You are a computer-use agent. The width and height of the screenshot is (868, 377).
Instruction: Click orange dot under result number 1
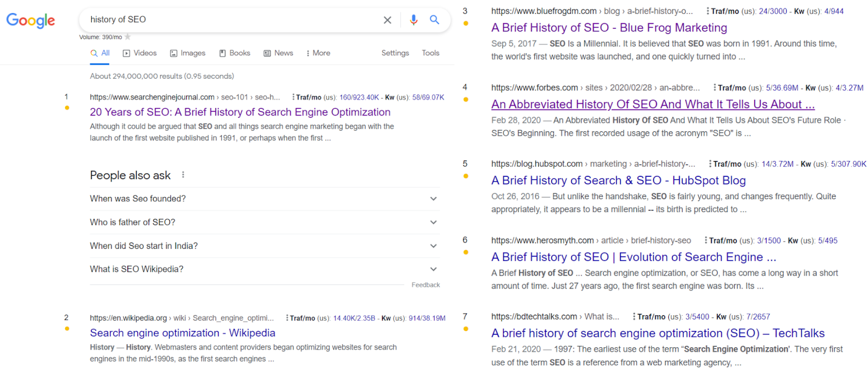(67, 108)
